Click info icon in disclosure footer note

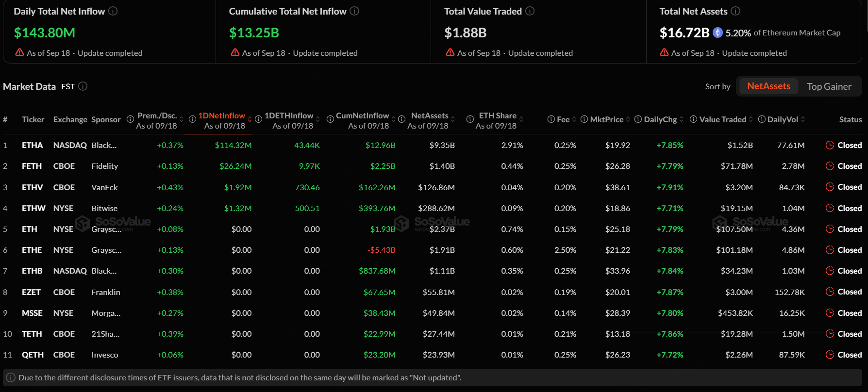coord(11,377)
